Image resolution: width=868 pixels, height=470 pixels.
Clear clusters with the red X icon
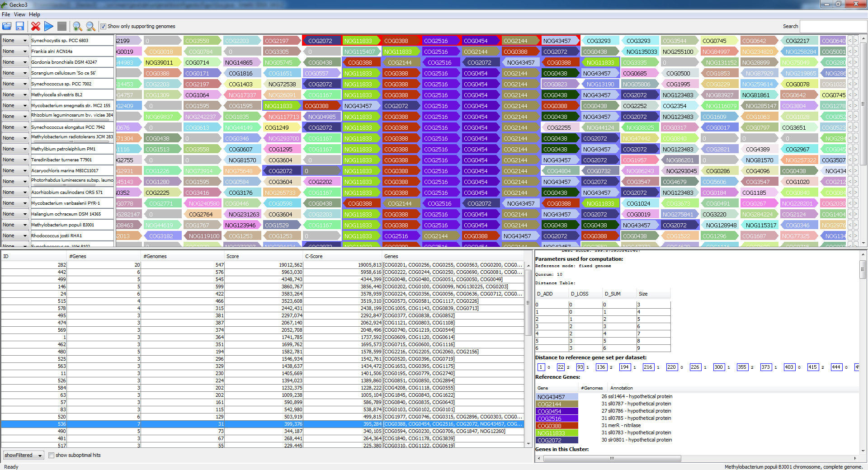(36, 26)
